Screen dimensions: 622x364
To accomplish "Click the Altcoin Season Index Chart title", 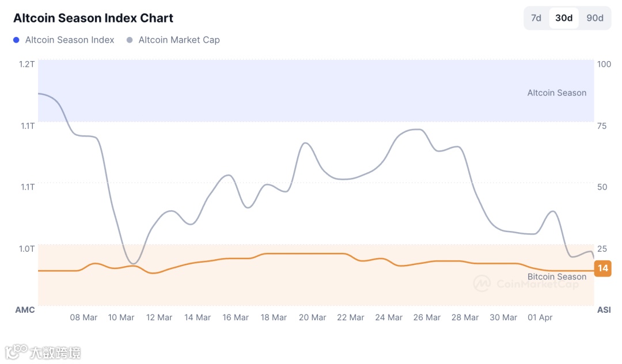I will pos(93,18).
